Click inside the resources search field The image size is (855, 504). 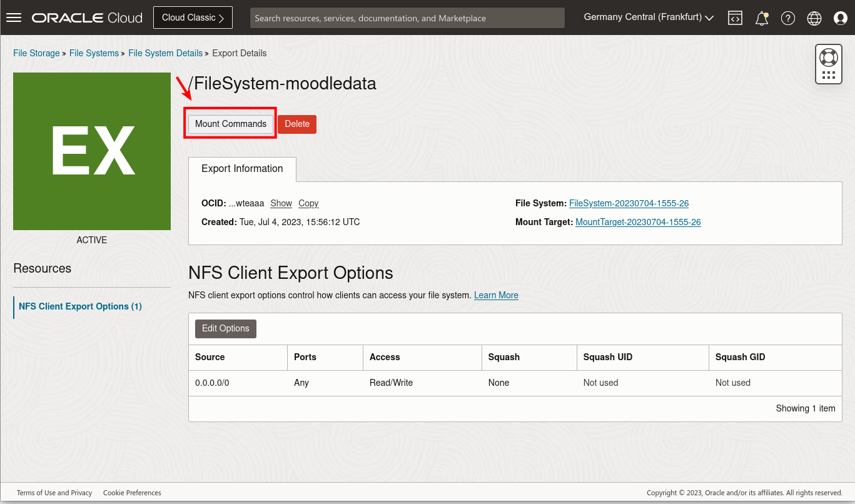(x=407, y=18)
